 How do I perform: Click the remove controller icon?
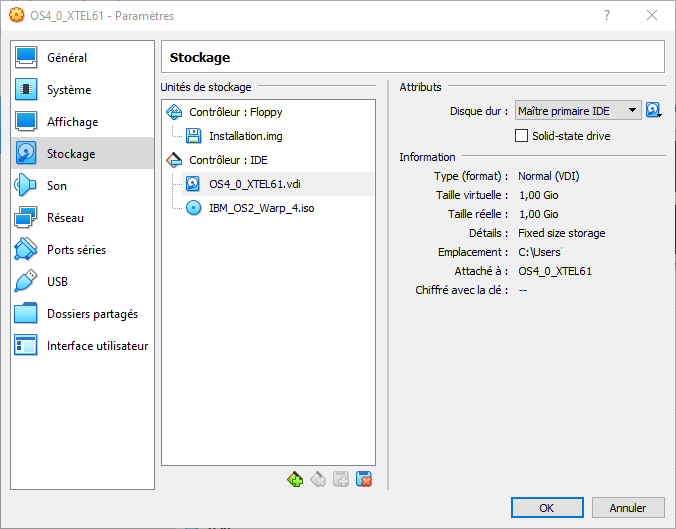click(318, 480)
